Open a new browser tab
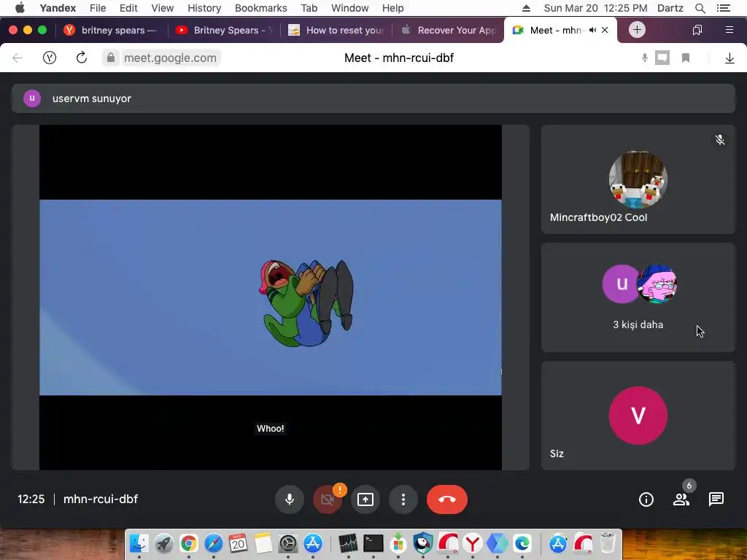 click(637, 29)
